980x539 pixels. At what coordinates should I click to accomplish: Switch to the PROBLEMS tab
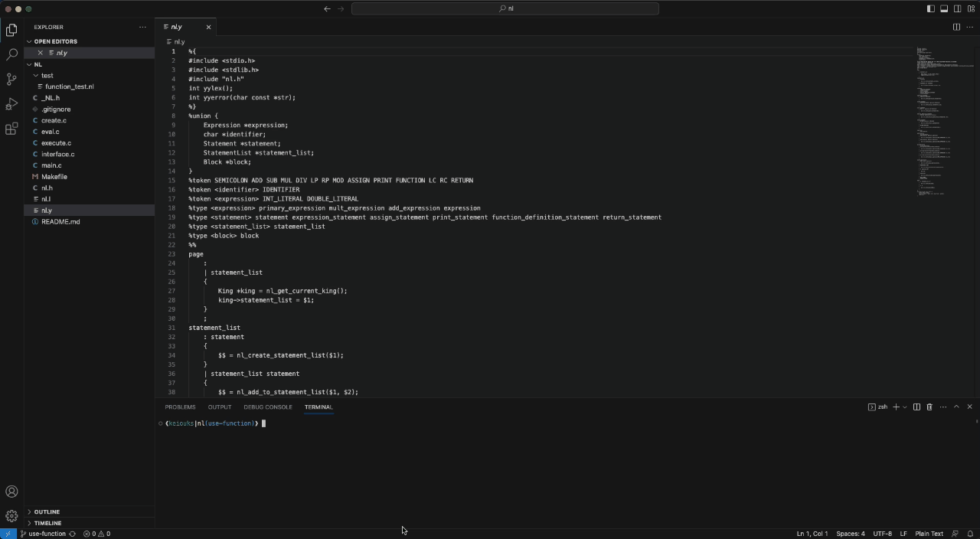(180, 407)
